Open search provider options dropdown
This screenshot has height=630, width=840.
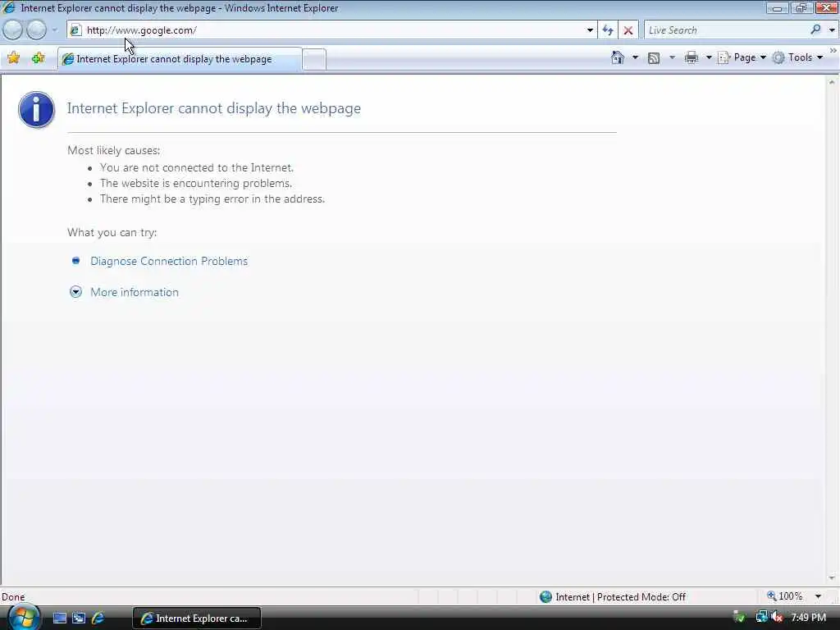click(x=832, y=30)
